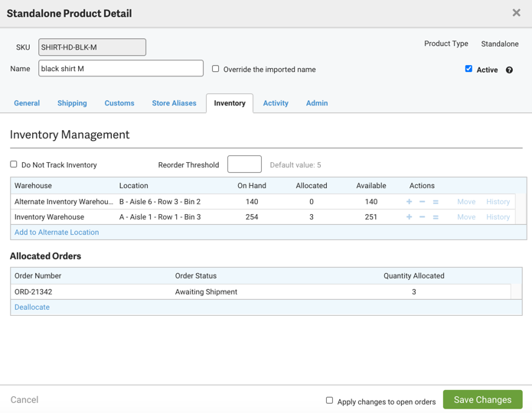Go to the Store Aliases tab

(174, 103)
